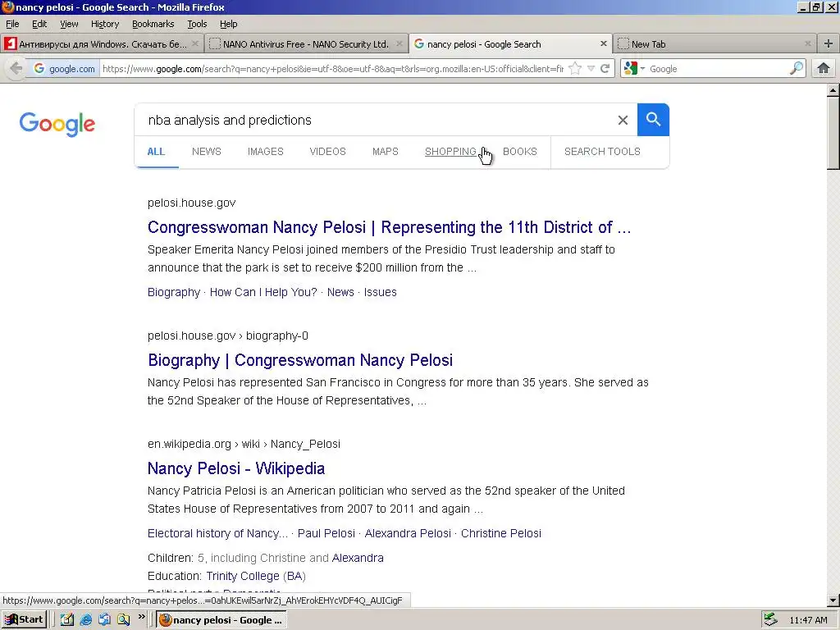Close the NANO Antivirus Free tab

[x=399, y=44]
